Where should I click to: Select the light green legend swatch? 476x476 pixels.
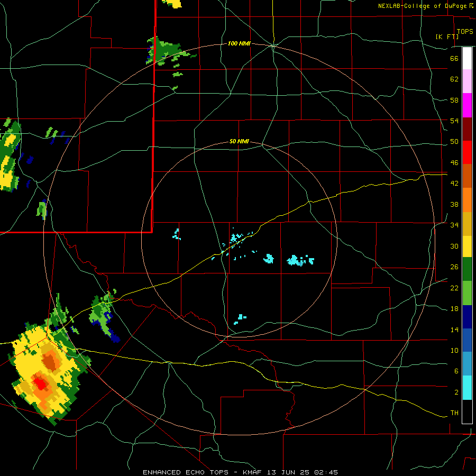tap(467, 293)
